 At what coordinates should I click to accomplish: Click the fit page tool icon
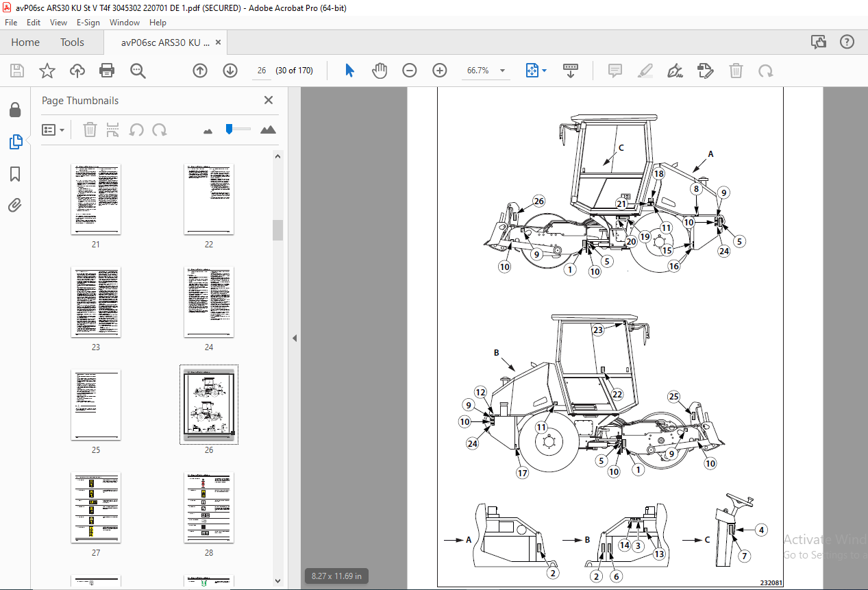[x=532, y=71]
